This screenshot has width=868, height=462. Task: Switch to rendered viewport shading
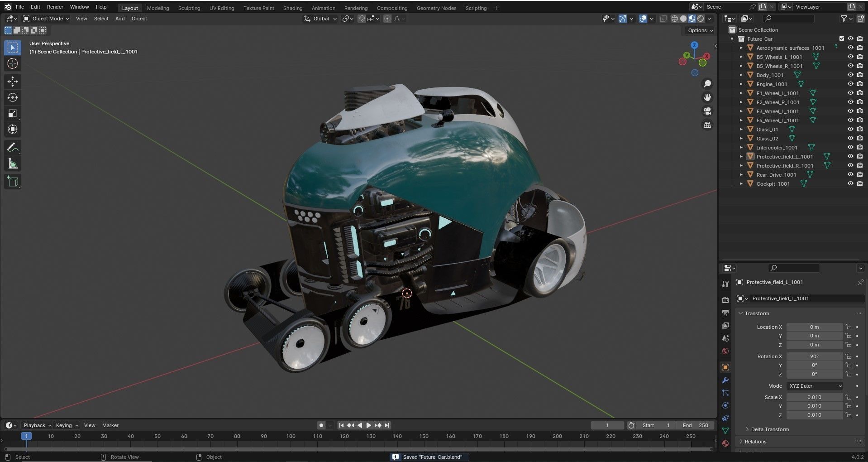[701, 19]
